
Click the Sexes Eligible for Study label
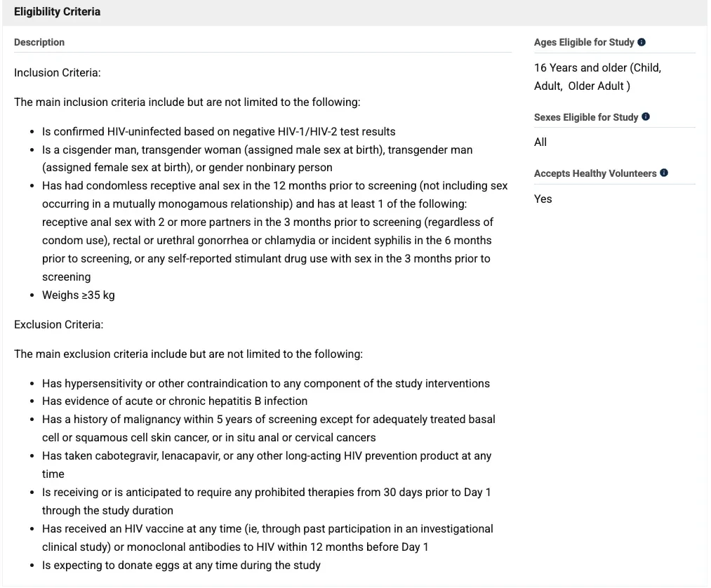click(586, 117)
